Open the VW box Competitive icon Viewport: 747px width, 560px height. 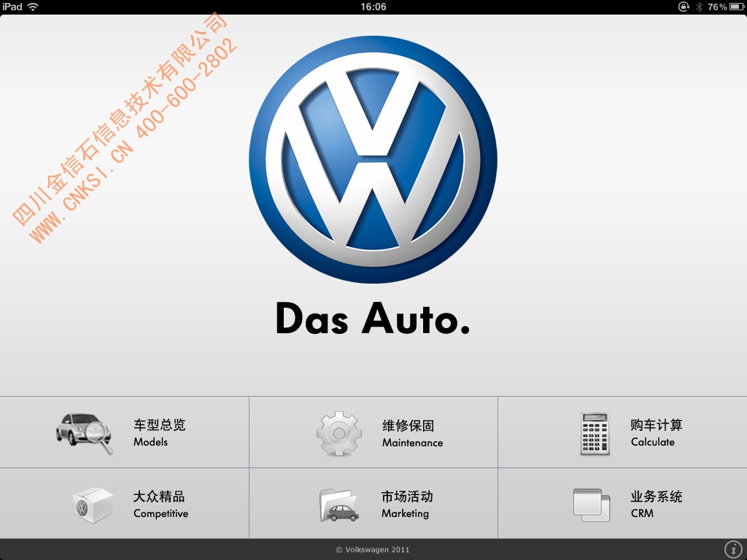tap(93, 505)
